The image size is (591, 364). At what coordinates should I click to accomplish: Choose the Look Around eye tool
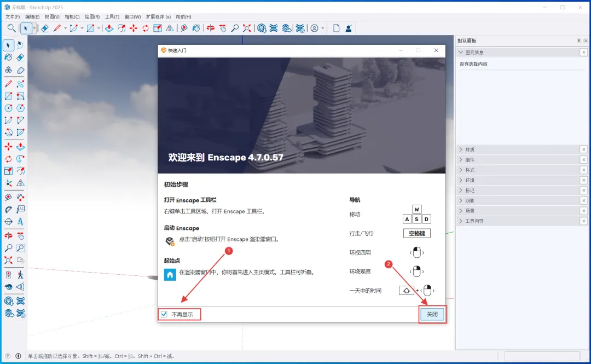[x=8, y=287]
